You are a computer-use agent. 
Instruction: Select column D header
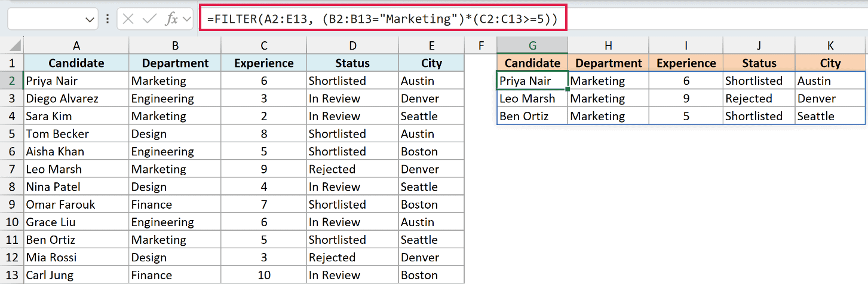[352, 45]
